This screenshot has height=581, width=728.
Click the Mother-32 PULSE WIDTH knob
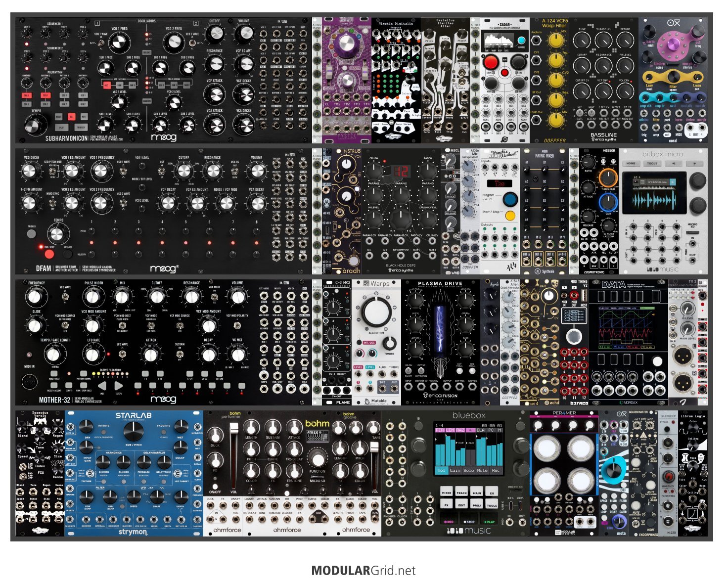[92, 297]
